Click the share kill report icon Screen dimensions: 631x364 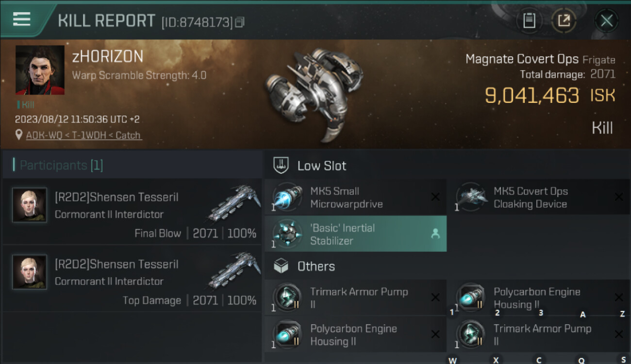point(564,20)
